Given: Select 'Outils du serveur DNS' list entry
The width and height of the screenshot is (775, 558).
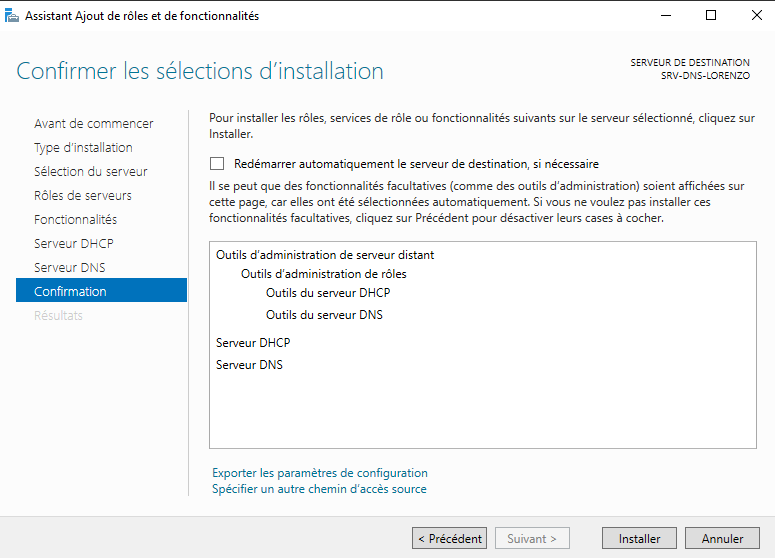Looking at the screenshot, I should click(x=324, y=315).
